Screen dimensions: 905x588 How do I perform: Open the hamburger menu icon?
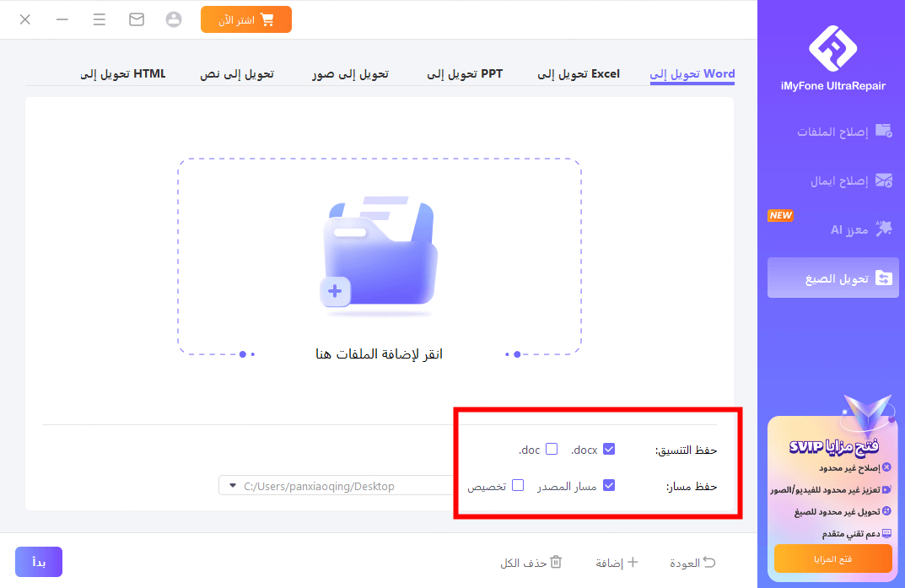pos(100,19)
